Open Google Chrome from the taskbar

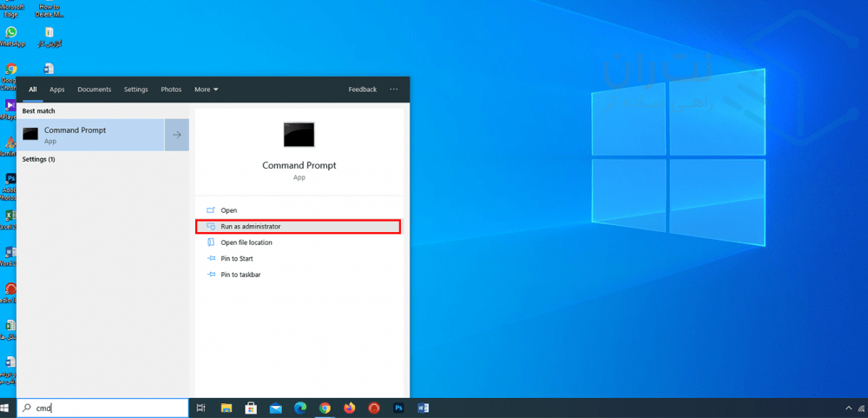pyautogui.click(x=325, y=408)
